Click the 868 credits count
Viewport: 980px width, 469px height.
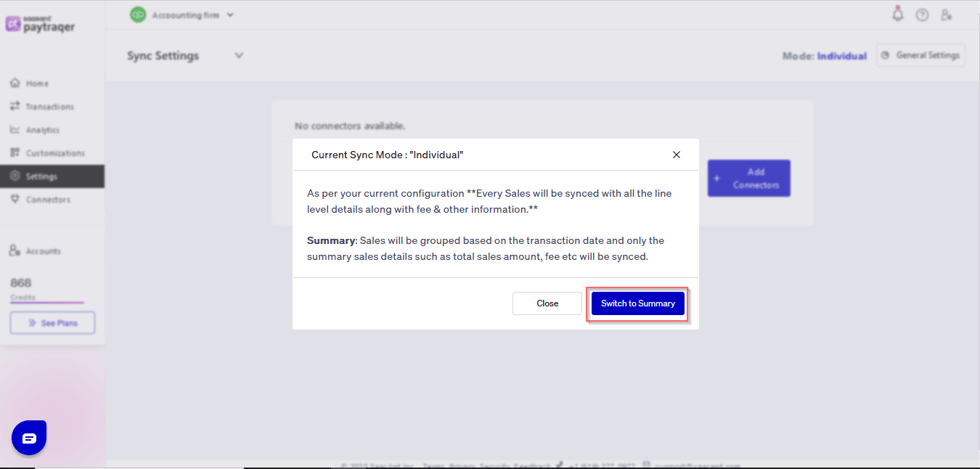21,283
